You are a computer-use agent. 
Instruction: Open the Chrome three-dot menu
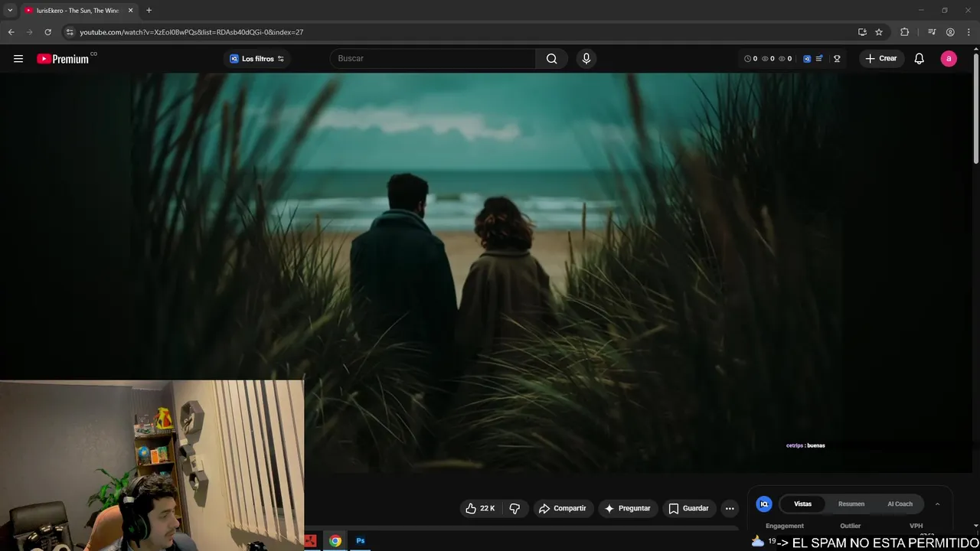point(969,32)
